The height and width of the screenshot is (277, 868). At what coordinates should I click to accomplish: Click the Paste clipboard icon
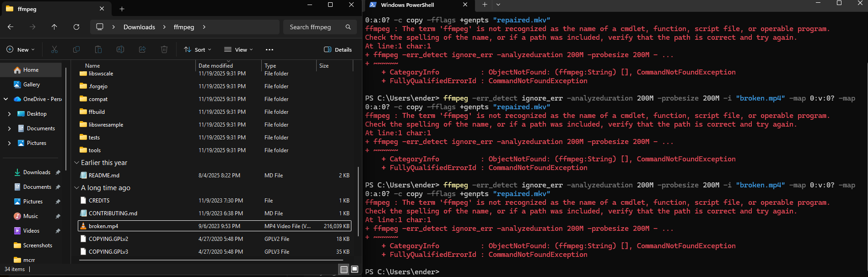click(98, 49)
